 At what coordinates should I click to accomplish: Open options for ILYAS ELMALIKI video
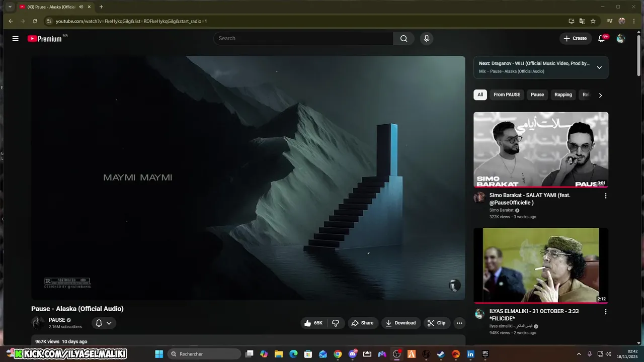coord(605,312)
